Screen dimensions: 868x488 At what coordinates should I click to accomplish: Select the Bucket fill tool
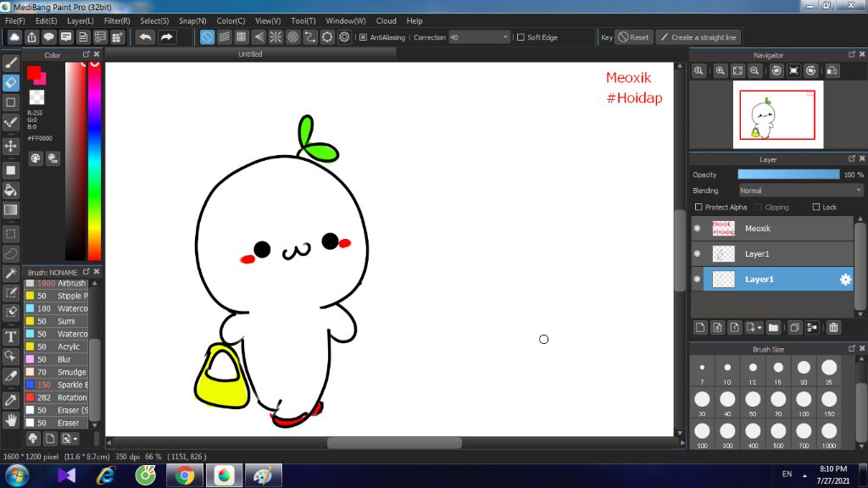coord(11,189)
